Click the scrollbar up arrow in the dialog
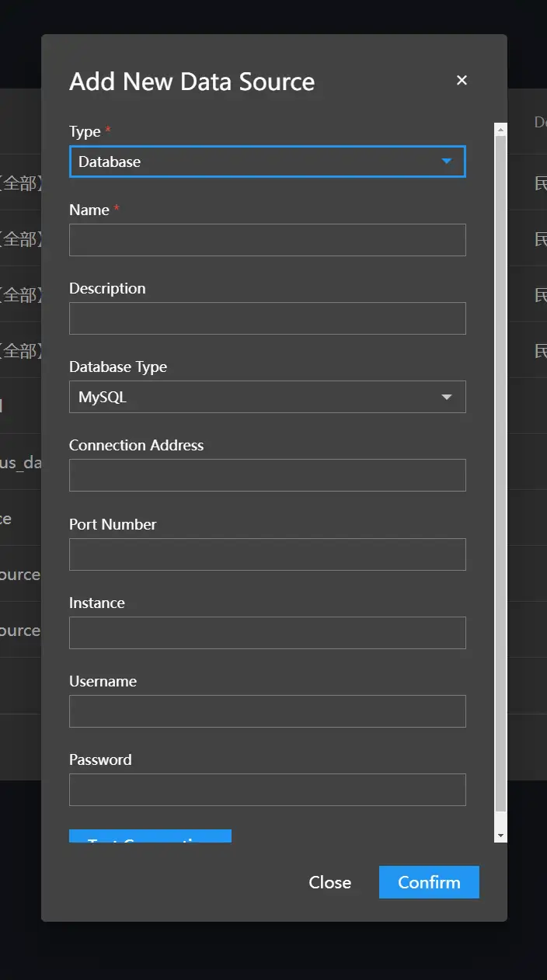The width and height of the screenshot is (547, 980). 500,130
